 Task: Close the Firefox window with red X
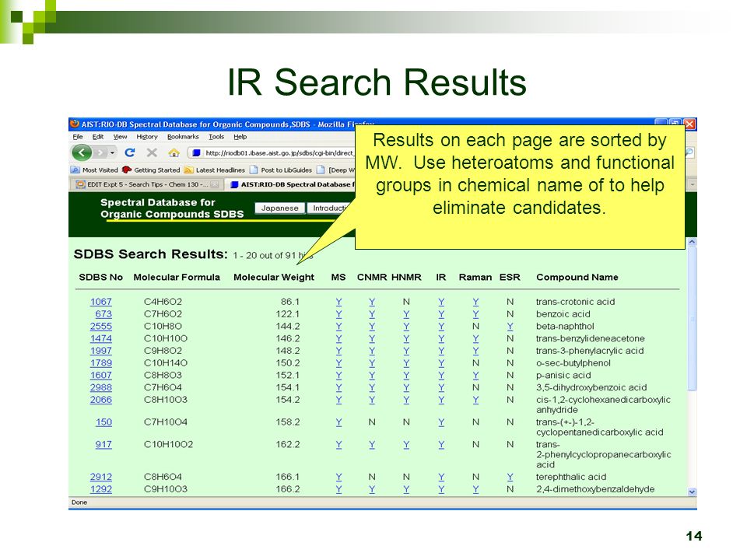690,124
